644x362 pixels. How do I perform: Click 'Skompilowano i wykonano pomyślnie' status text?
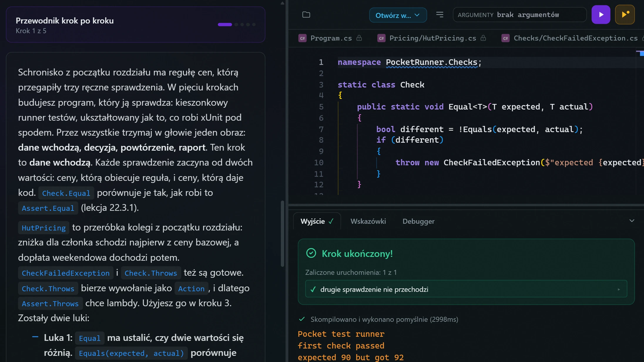pos(384,319)
